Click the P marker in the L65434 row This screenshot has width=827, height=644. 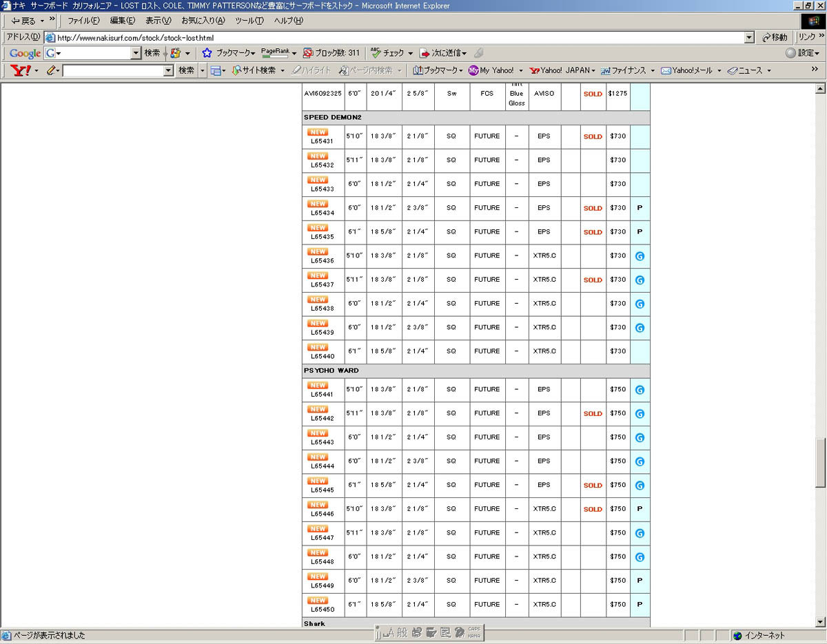point(640,208)
